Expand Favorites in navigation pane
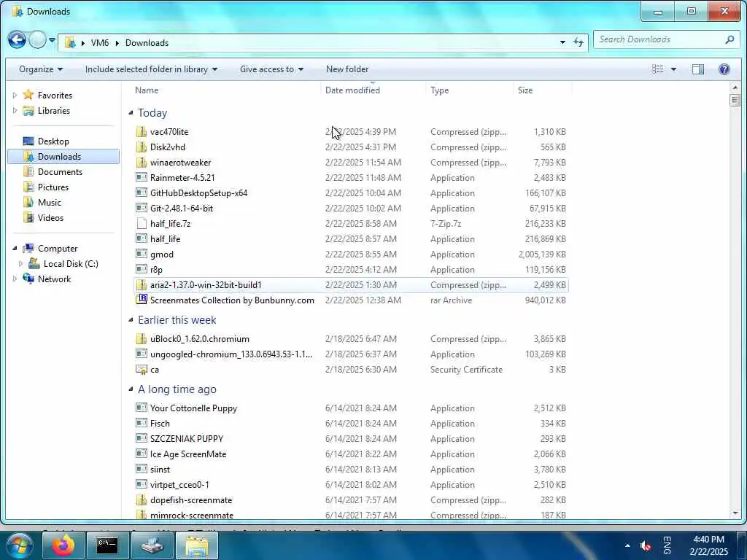Image resolution: width=747 pixels, height=560 pixels. [x=15, y=96]
